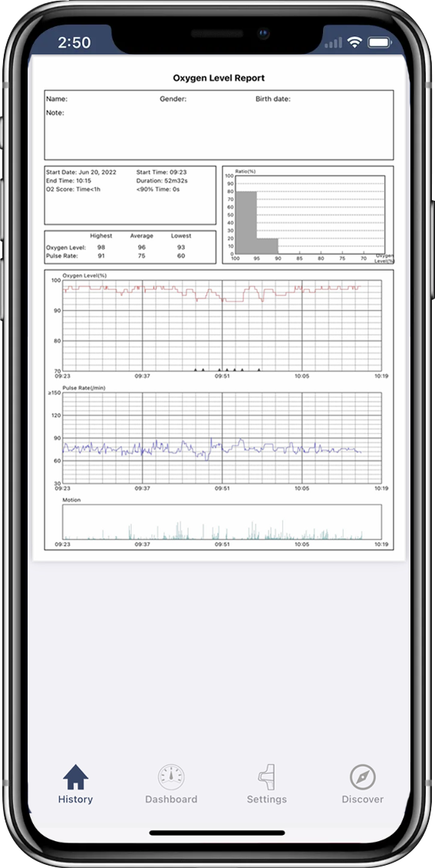Image resolution: width=435 pixels, height=868 pixels.
Task: Open the Dashboard gauge icon
Action: coord(170,778)
